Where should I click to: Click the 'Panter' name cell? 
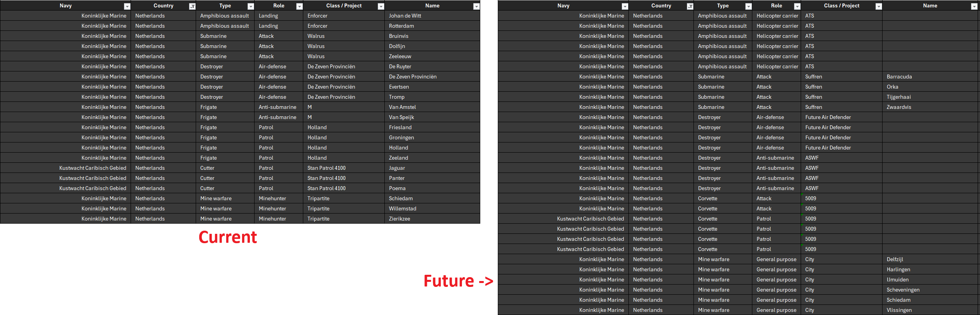click(432, 178)
